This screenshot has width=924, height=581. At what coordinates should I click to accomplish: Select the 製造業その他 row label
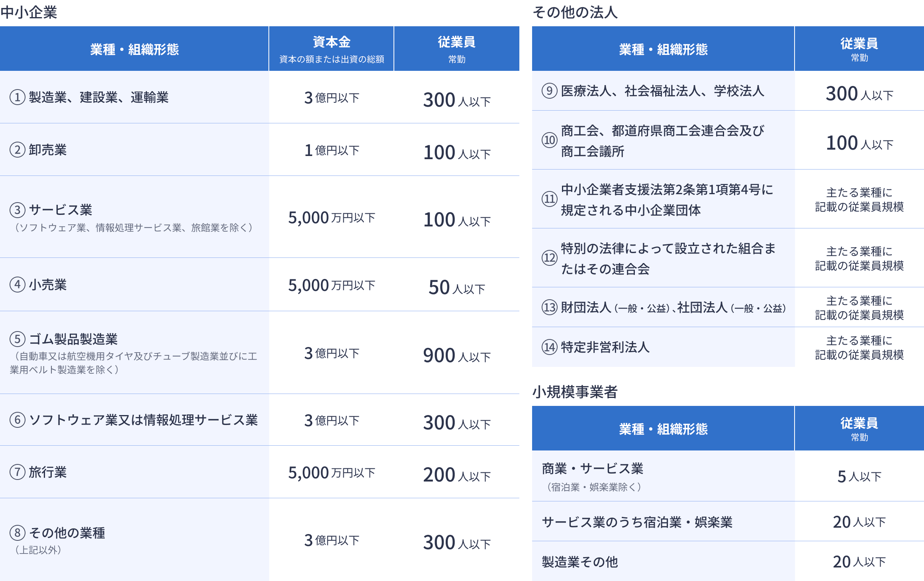click(x=580, y=562)
